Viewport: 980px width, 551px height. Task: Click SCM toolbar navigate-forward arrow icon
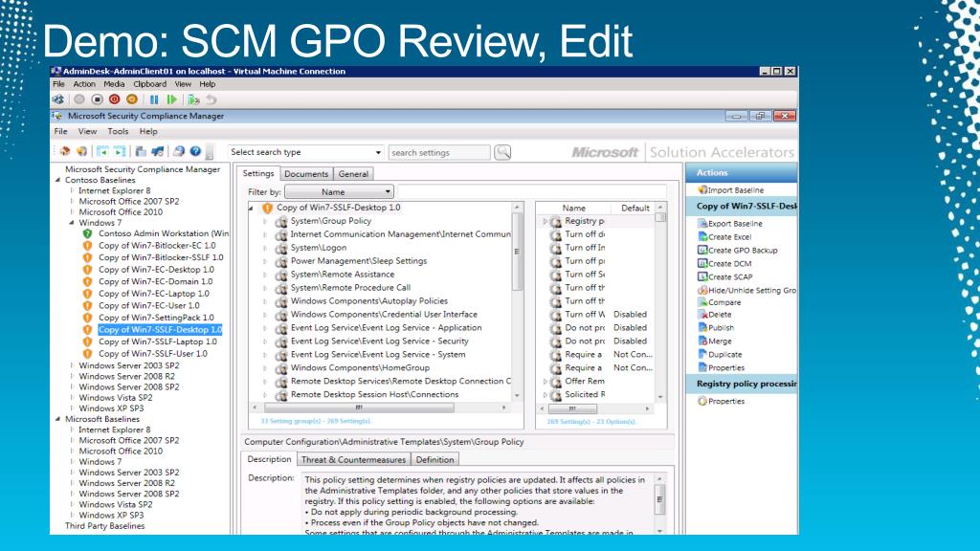click(120, 151)
